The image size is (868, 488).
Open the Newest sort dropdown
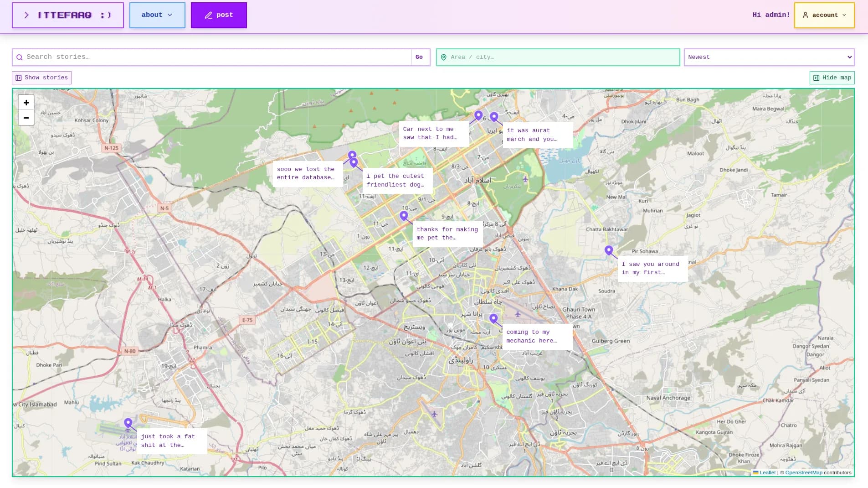pyautogui.click(x=769, y=57)
